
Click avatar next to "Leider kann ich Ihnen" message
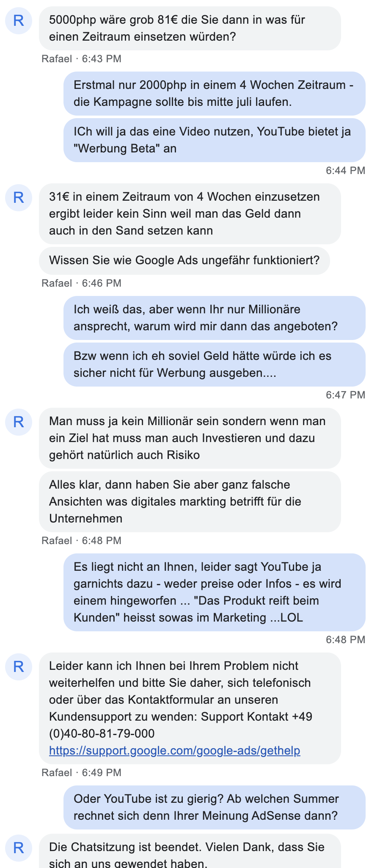19,666
